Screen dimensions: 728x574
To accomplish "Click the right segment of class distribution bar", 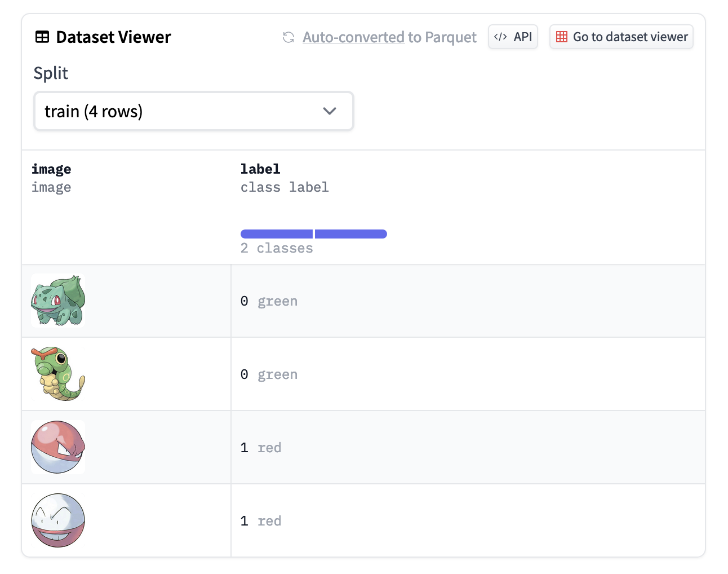I will click(351, 234).
